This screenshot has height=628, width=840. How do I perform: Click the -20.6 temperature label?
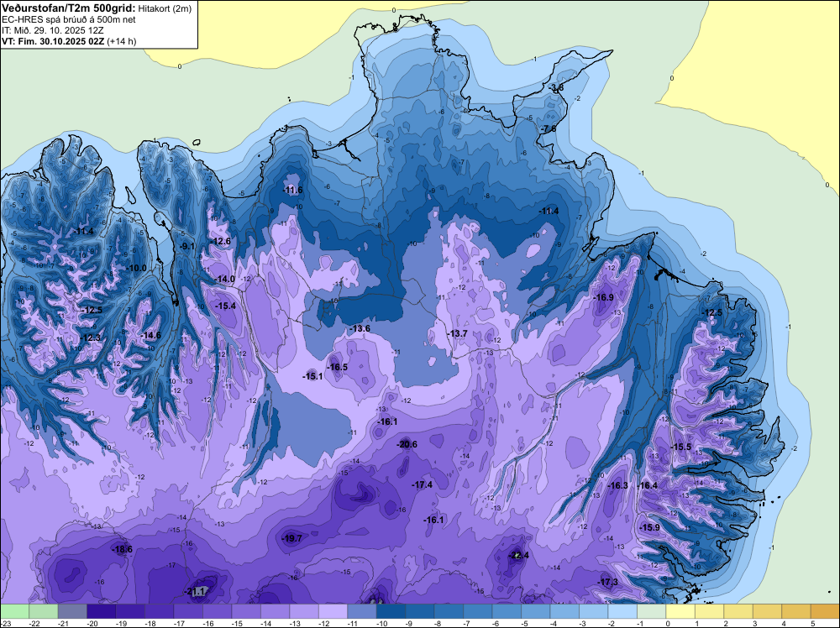pos(407,444)
